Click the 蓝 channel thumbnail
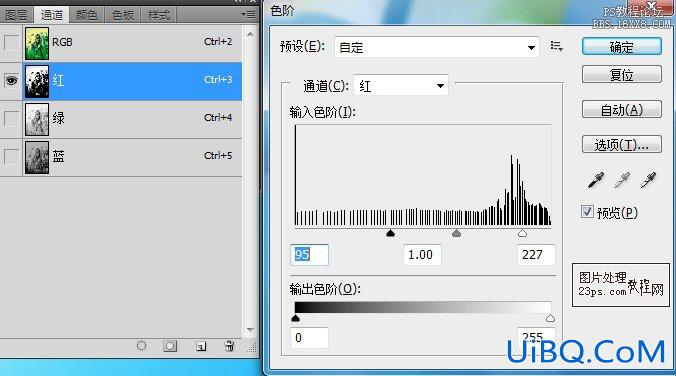Viewport: 676px width, 376px height. tap(37, 157)
